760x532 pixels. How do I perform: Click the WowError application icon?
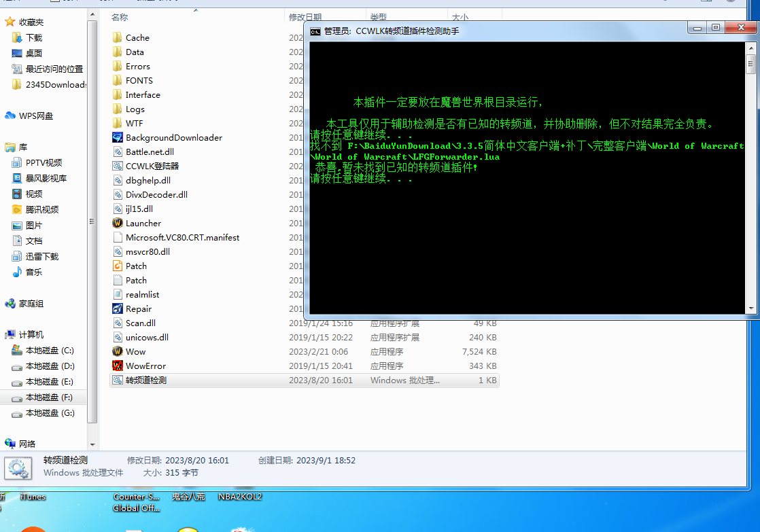click(x=118, y=366)
